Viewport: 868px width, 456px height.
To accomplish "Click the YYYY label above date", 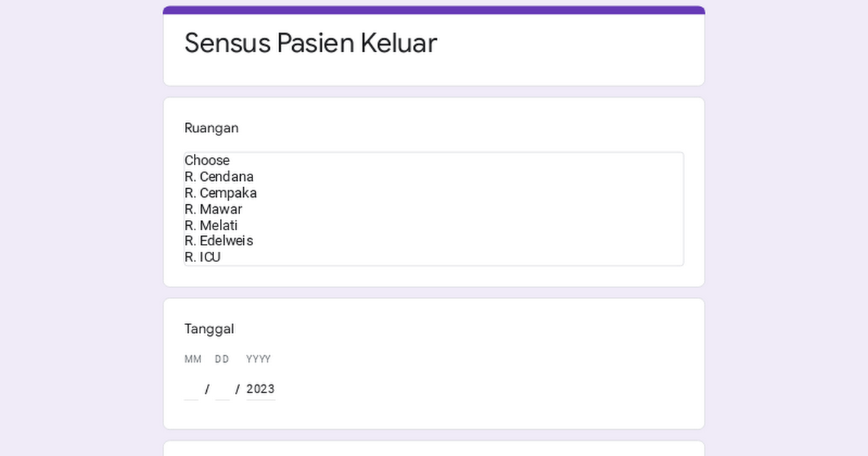I will point(258,359).
